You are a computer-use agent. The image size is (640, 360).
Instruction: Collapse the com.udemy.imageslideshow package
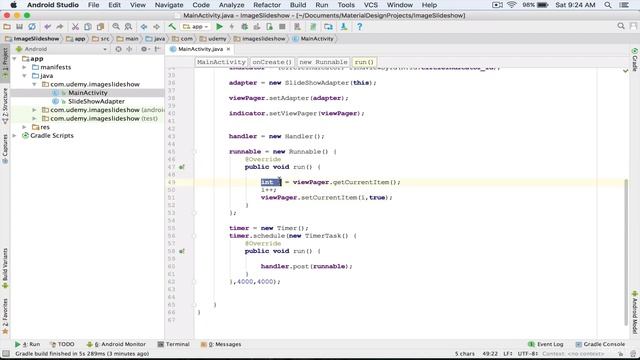coord(34,84)
